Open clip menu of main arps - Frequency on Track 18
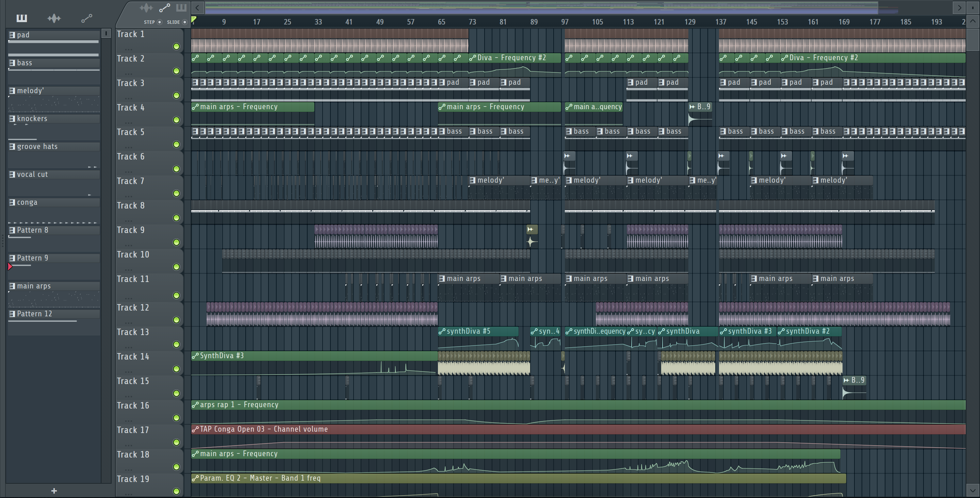Image resolution: width=980 pixels, height=498 pixels. [x=195, y=454]
